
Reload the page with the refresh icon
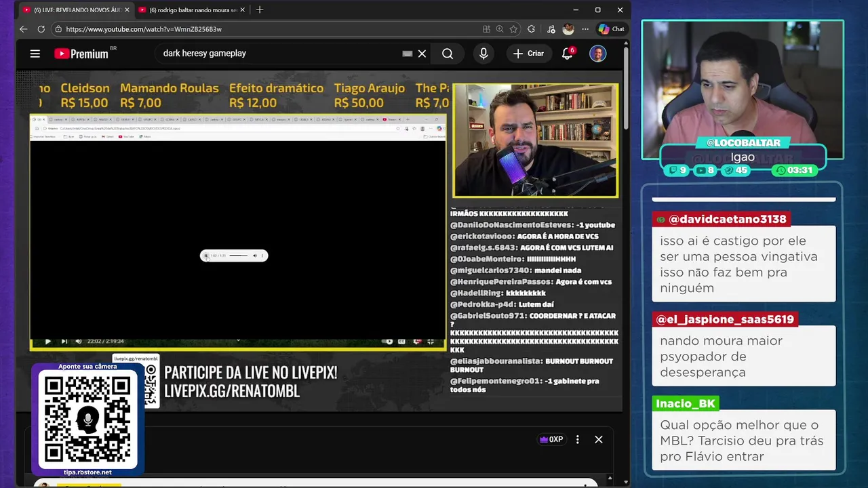41,29
